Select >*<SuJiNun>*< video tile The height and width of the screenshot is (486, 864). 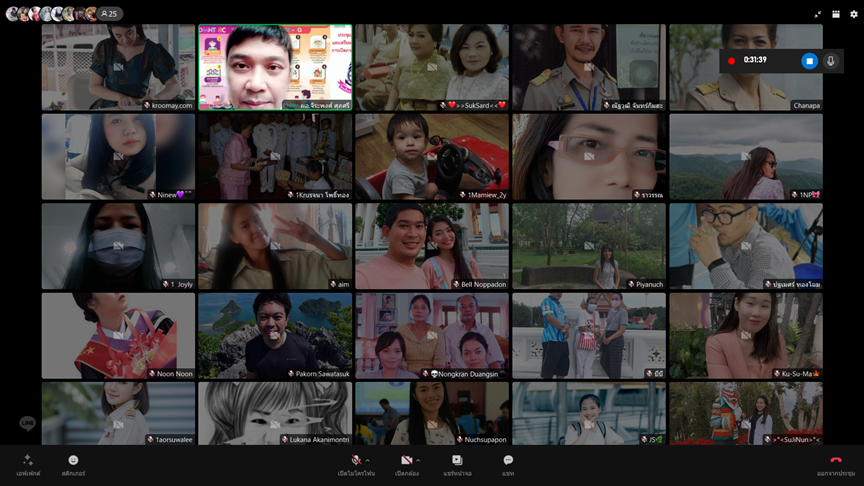(746, 413)
